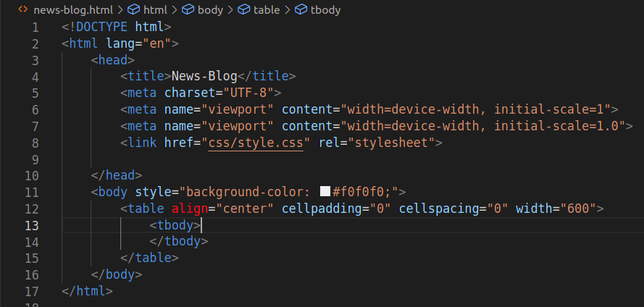Click the closing </tbody> tag
This screenshot has height=307, width=644.
[179, 241]
